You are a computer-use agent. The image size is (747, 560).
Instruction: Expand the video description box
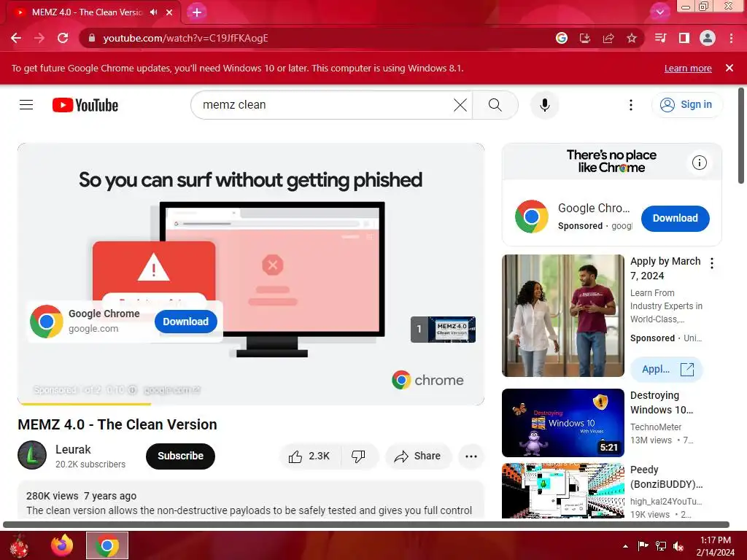pyautogui.click(x=251, y=500)
